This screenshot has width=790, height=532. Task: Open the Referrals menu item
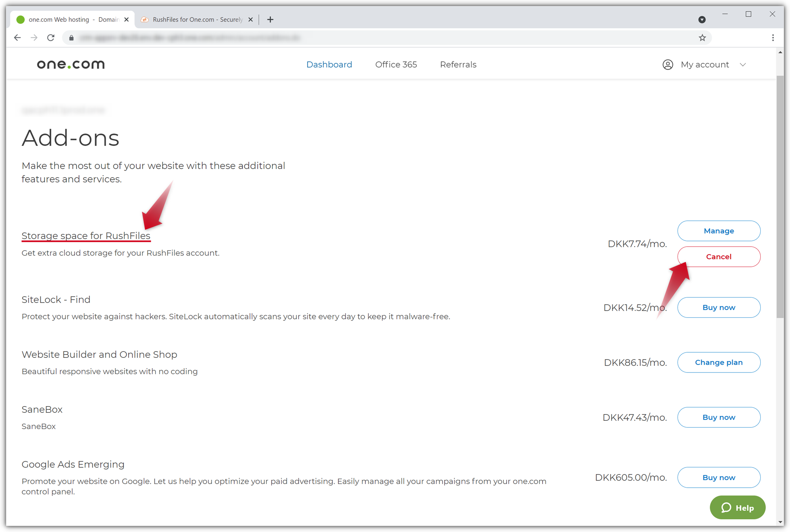[458, 65]
